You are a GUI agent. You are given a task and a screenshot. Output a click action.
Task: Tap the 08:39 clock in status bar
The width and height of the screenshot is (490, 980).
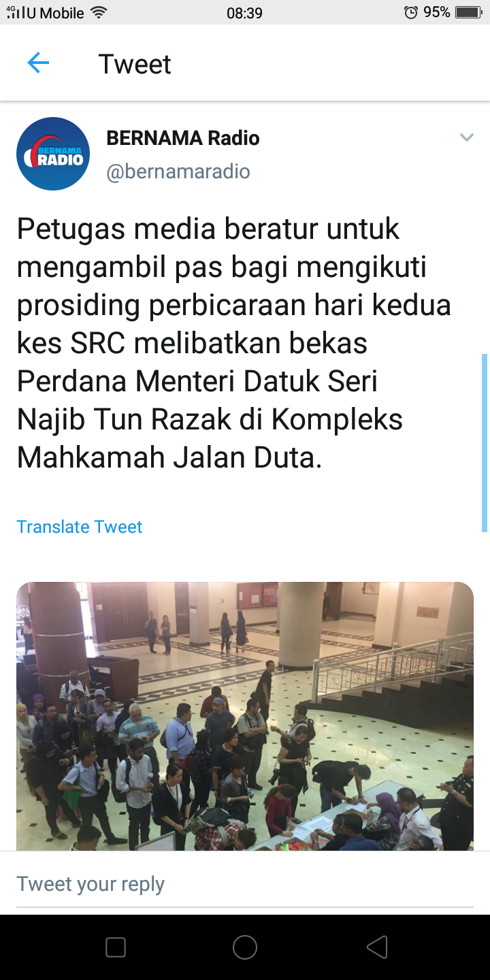244,13
